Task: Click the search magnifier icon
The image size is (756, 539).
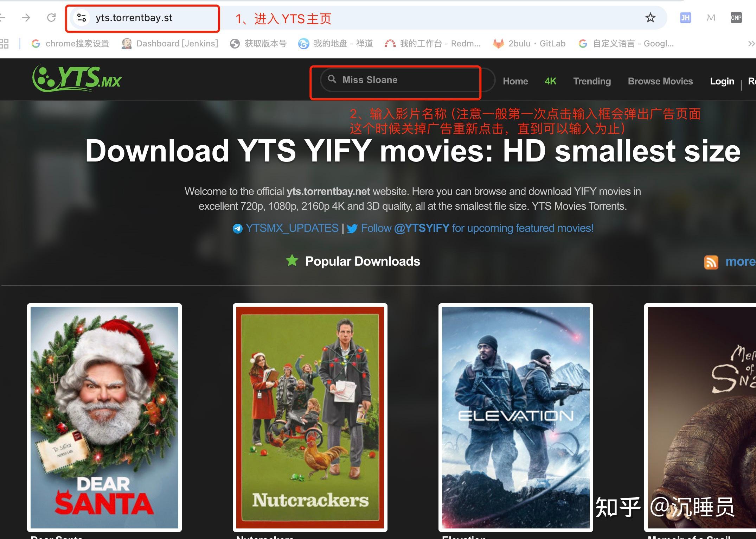Action: (332, 79)
